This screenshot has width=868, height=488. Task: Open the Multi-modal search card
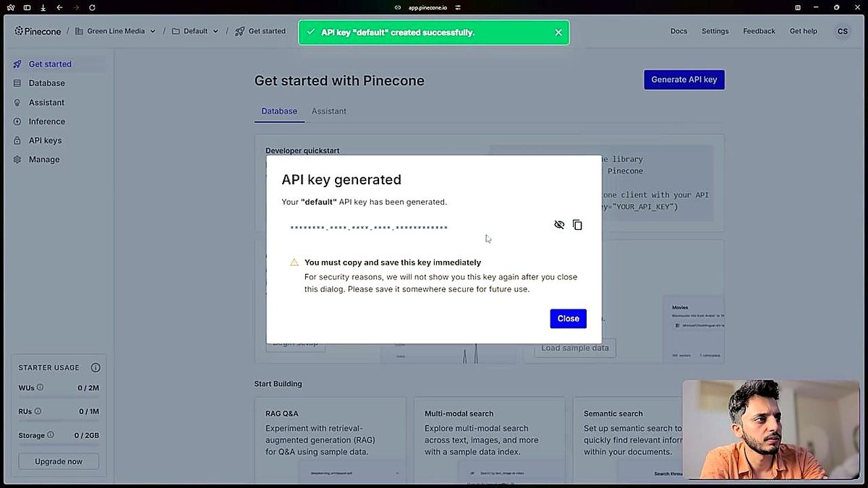point(489,440)
